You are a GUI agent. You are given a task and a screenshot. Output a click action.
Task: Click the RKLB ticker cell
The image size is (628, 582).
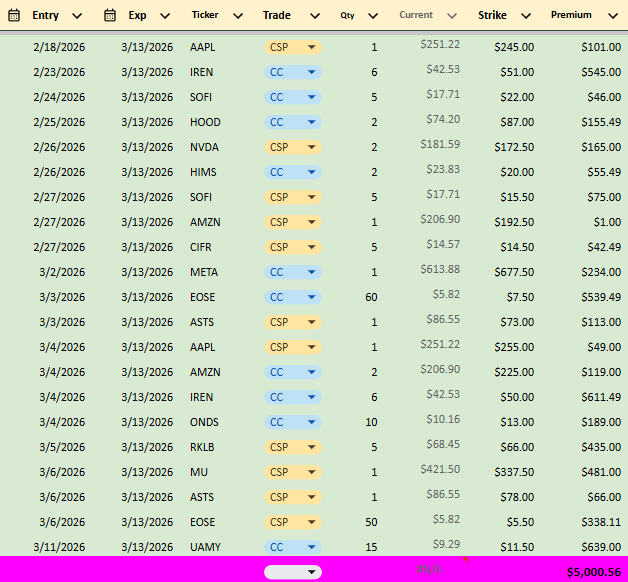[x=202, y=447]
